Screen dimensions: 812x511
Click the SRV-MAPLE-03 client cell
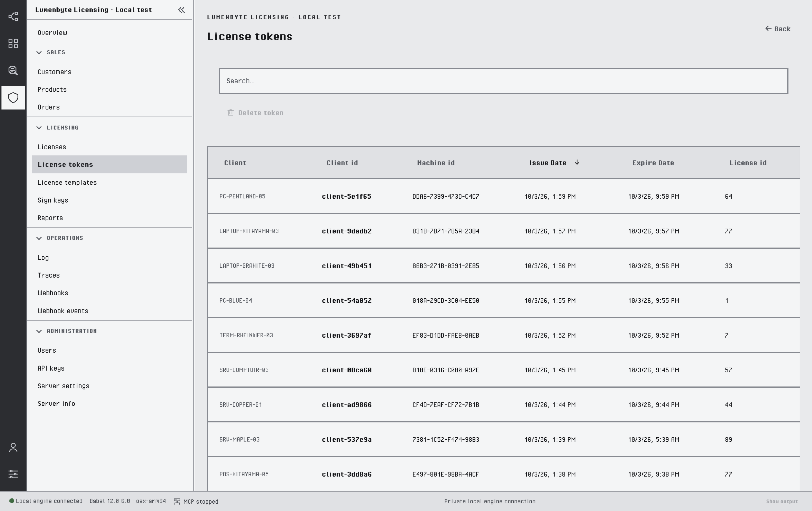(239, 439)
